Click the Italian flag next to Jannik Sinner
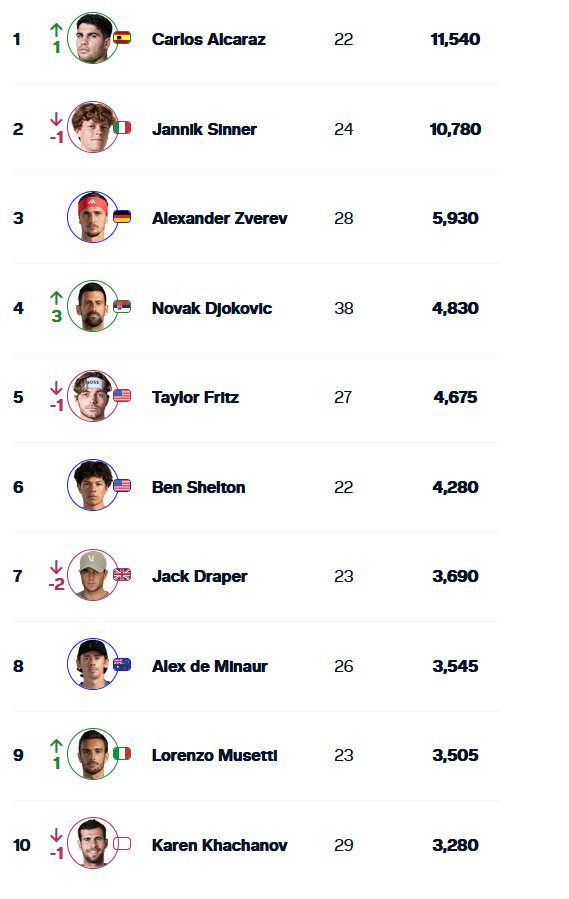The width and height of the screenshot is (569, 899). pos(122,127)
